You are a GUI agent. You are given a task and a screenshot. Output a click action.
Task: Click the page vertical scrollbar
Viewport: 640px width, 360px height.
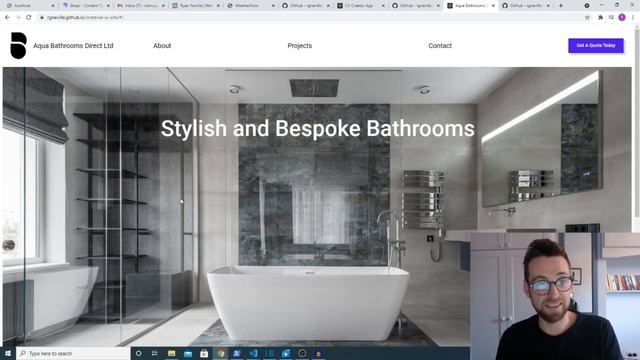pyautogui.click(x=636, y=122)
